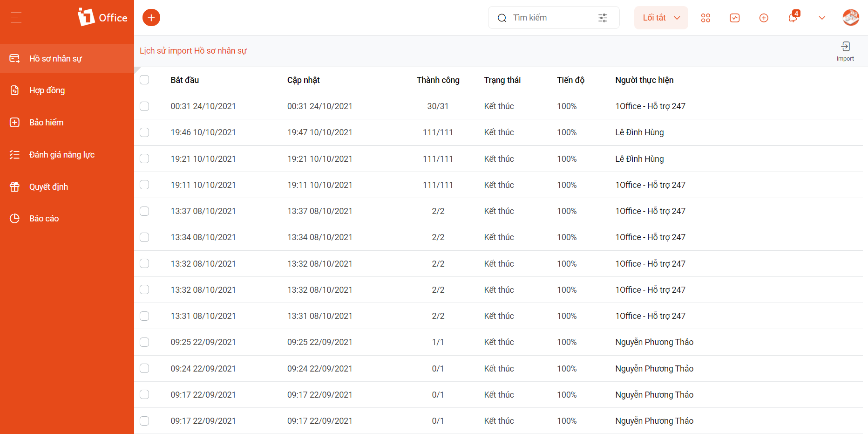Open the apps grid icon
The image size is (868, 434).
tap(705, 18)
